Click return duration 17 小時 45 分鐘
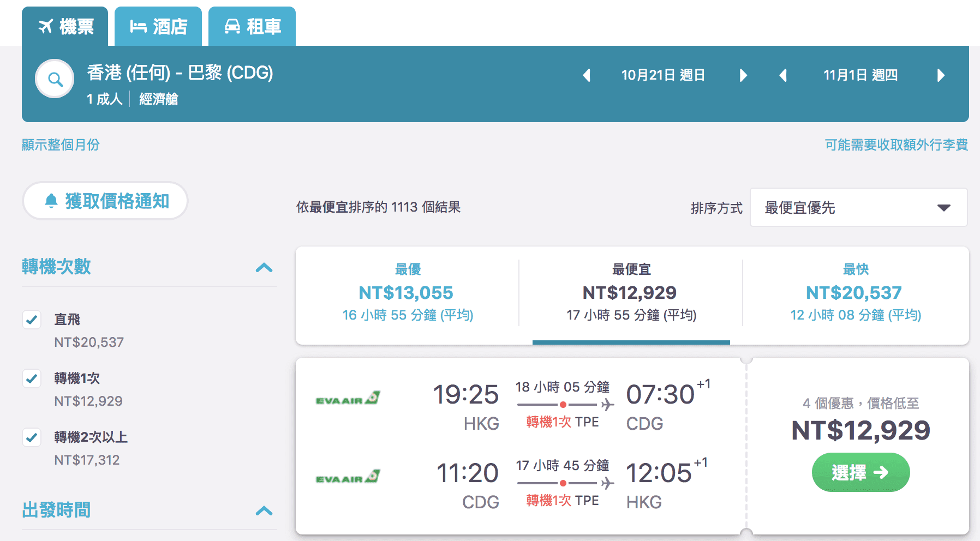The height and width of the screenshot is (541, 980). [x=563, y=466]
